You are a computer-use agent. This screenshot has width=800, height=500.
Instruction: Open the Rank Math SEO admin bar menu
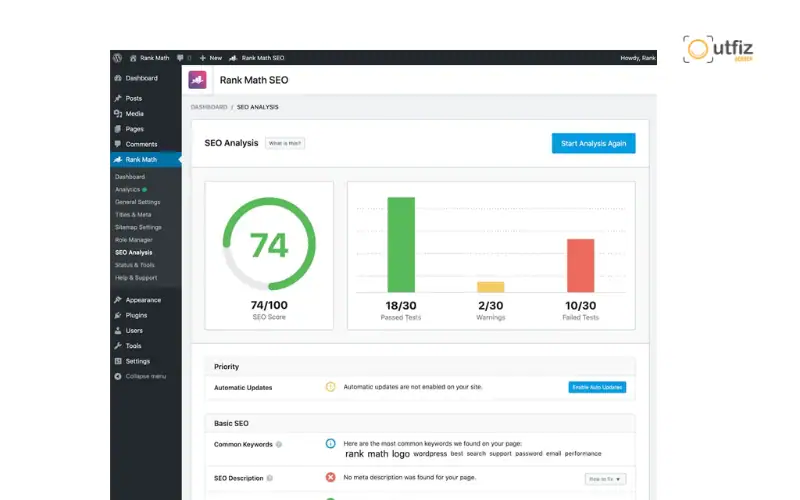[257, 58]
